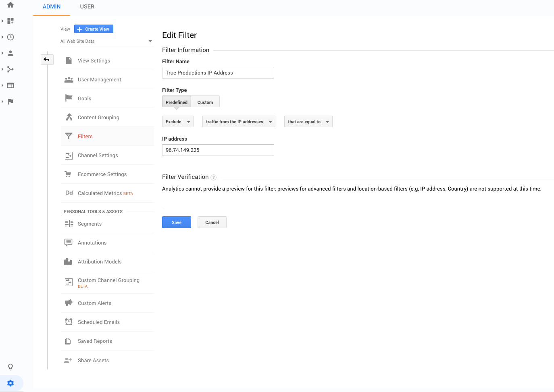Open the Audience person icon
554x392 pixels.
click(10, 53)
